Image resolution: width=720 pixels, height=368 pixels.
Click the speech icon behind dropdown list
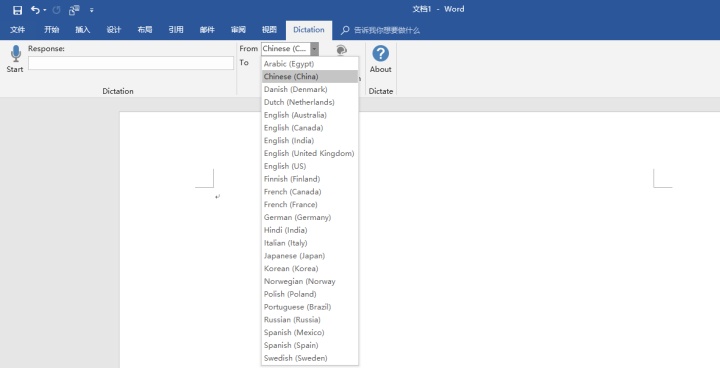pyautogui.click(x=341, y=50)
